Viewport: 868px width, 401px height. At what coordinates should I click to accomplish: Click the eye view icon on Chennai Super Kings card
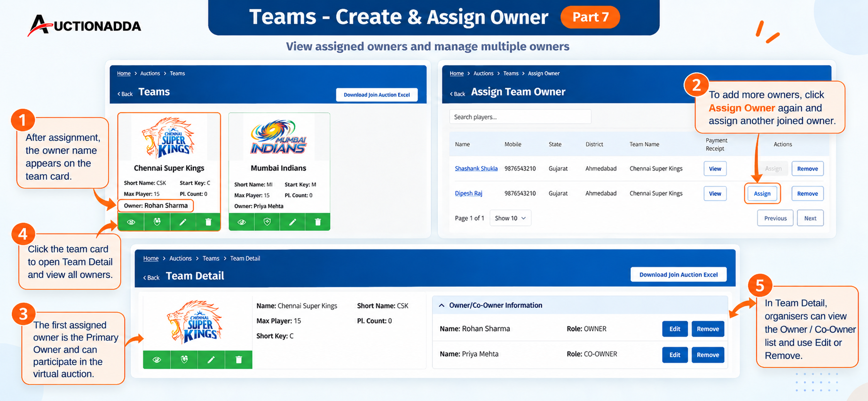coord(131,222)
